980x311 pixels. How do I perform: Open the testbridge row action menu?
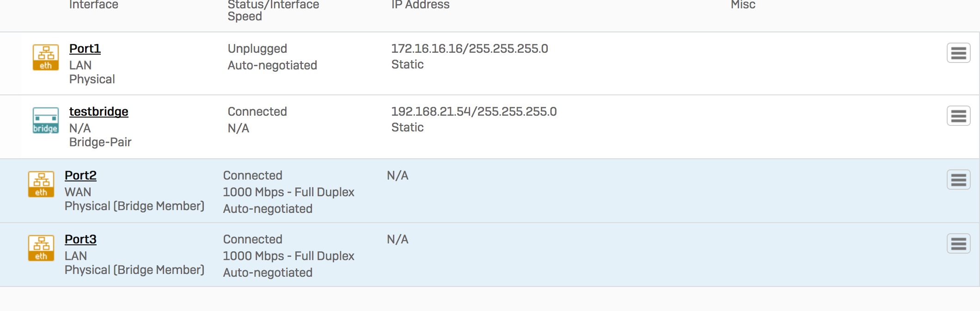pyautogui.click(x=958, y=116)
